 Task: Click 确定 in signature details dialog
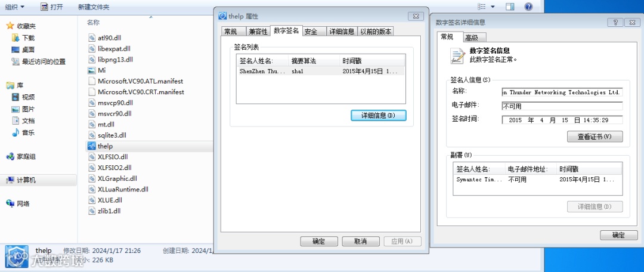(618, 236)
